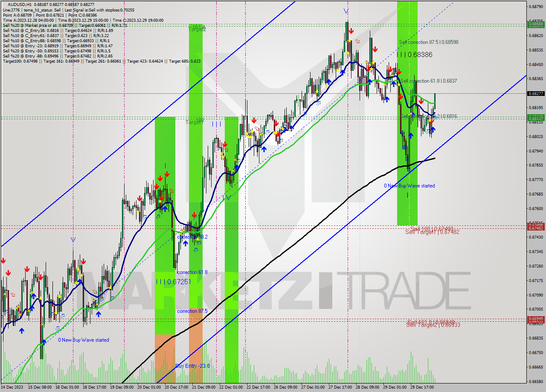Click '0 New Buy Wave started' near 15 Dec low
Viewport: 546px width, 392px height.
click(84, 340)
